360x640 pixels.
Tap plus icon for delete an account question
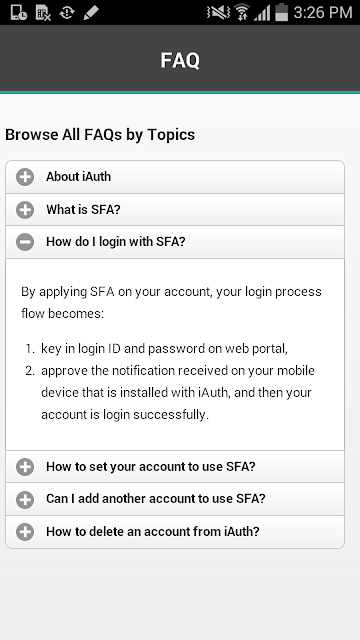[x=25, y=532]
